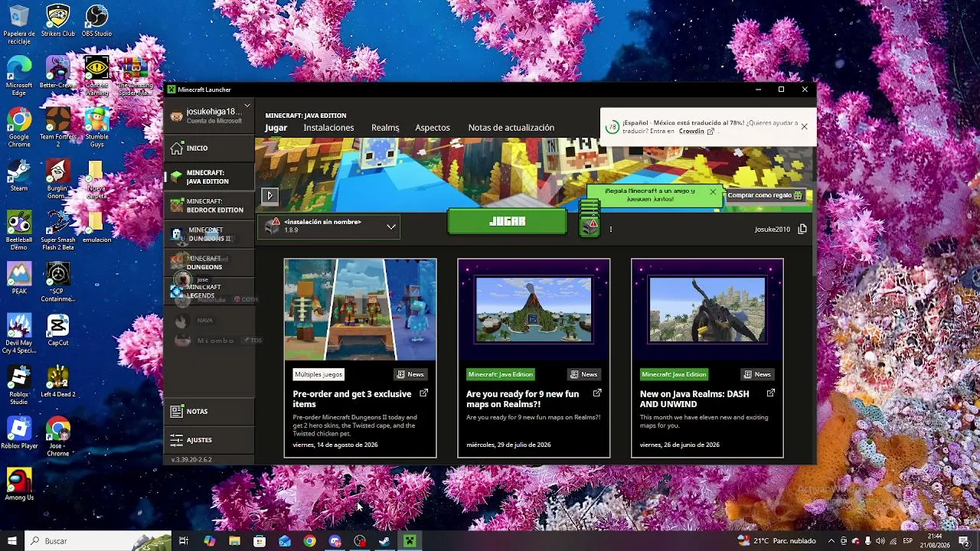
Task: Open the Microsoft Store taskbar icon
Action: 260,541
